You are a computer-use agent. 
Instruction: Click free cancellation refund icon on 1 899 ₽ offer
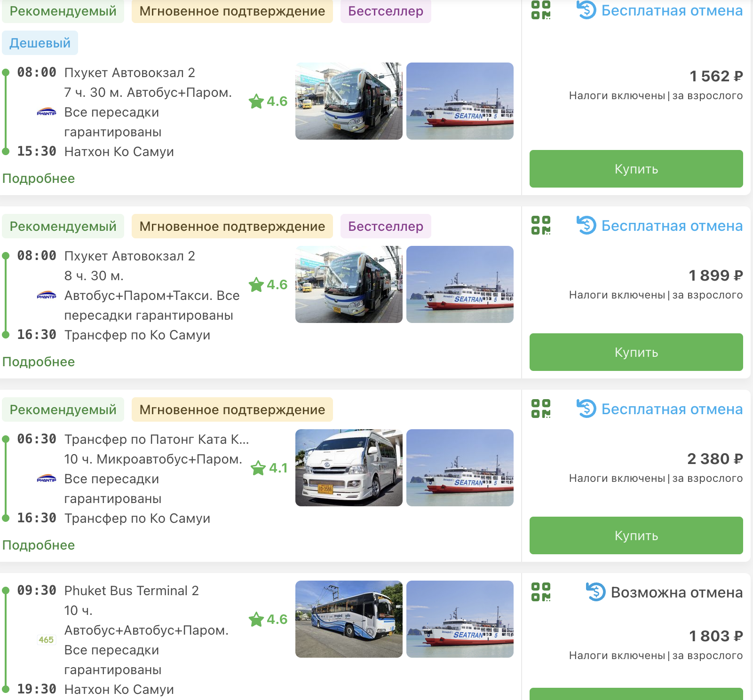(587, 225)
